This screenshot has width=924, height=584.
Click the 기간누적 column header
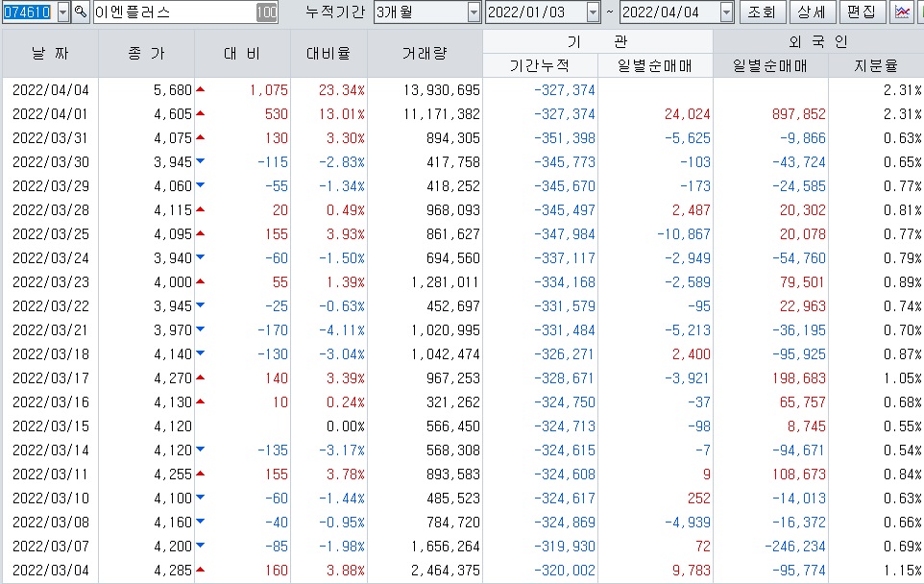540,65
